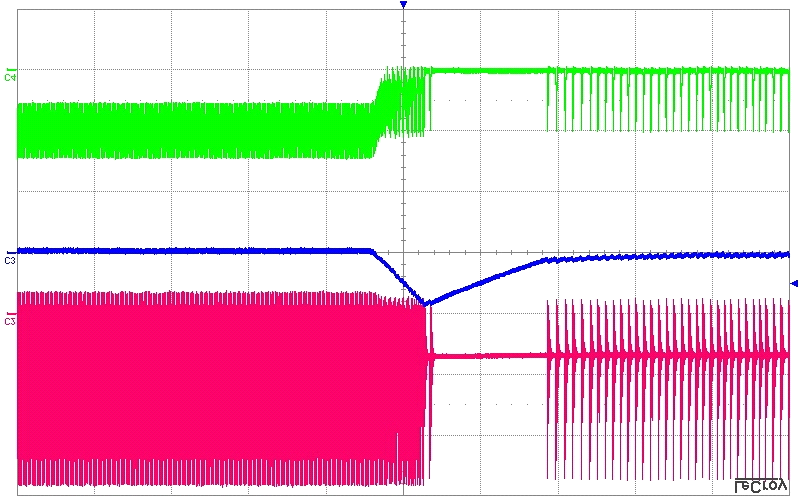
Task: Select the dense green waveform band on left
Action: (x=190, y=130)
